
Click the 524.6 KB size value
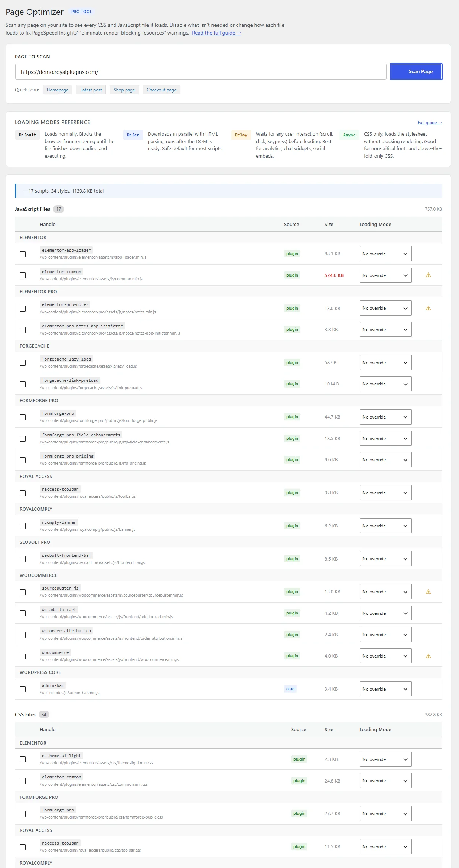coord(334,275)
